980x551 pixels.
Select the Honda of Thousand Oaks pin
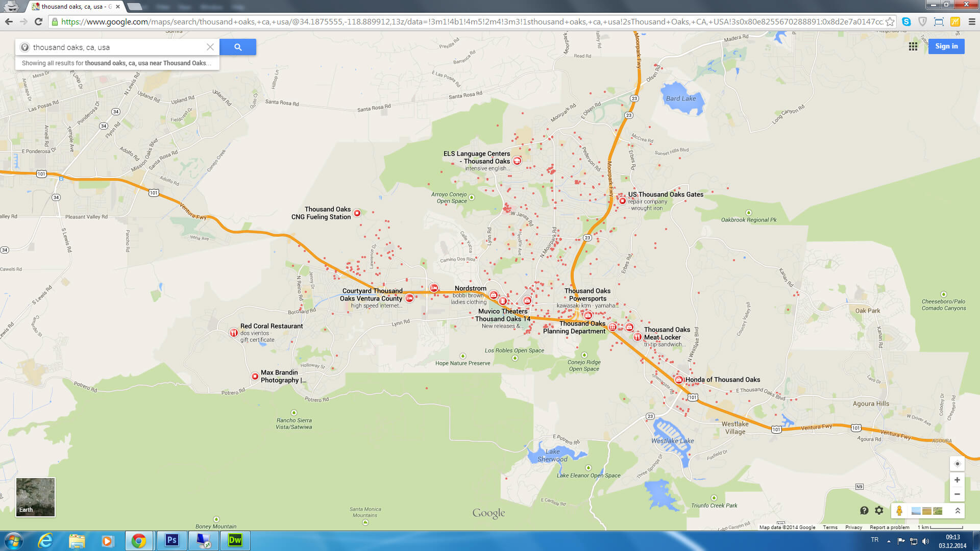[x=679, y=380]
